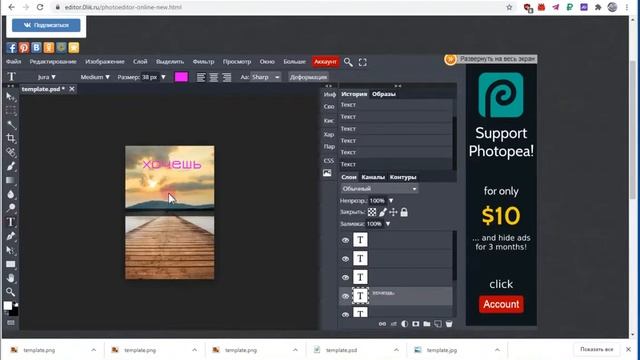The image size is (640, 360).
Task: Open the Заливка fill dropdown arrow
Action: pyautogui.click(x=388, y=224)
